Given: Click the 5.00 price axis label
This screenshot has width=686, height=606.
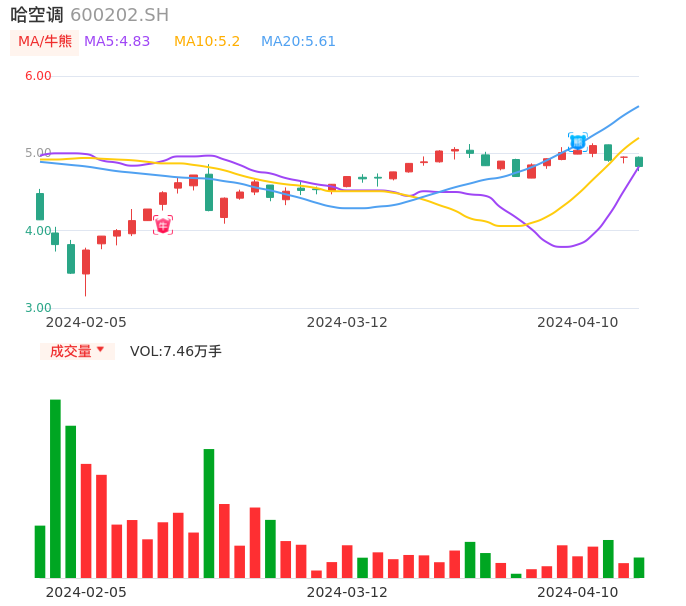Looking at the screenshot, I should click(38, 153).
